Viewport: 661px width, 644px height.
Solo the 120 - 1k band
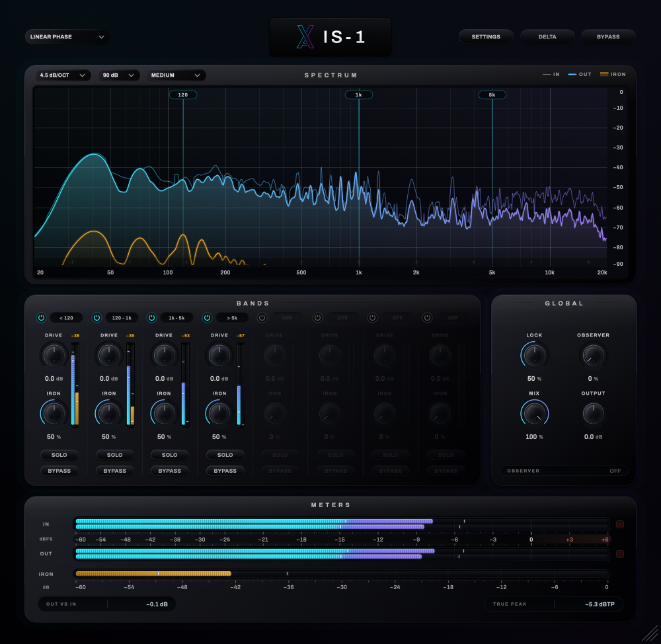click(x=114, y=455)
